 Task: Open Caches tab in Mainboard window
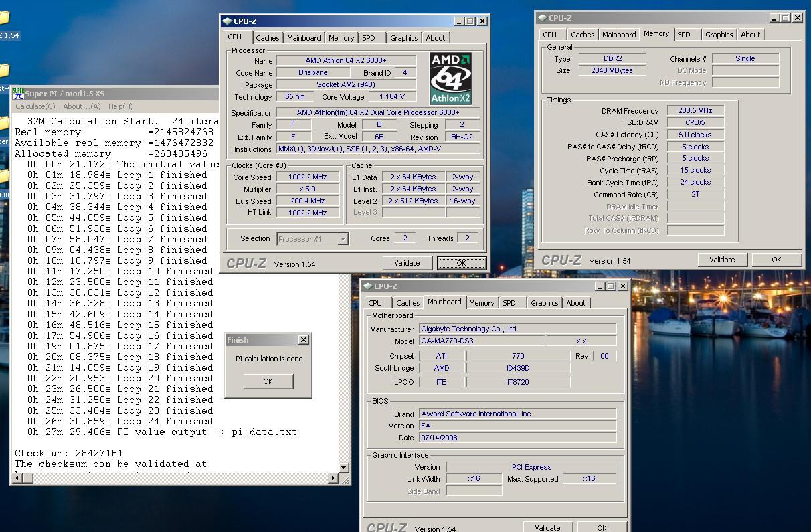408,303
